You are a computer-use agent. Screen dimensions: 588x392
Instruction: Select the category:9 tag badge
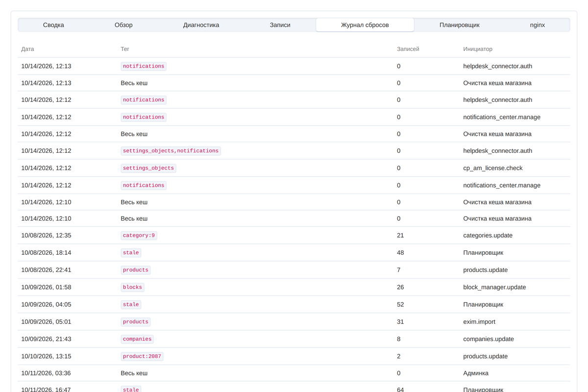(139, 236)
